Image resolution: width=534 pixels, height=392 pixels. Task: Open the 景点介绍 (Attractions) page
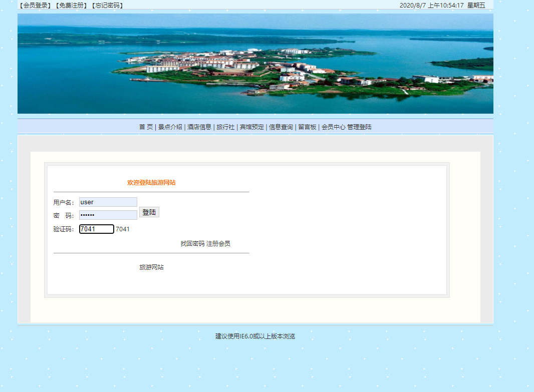point(170,127)
